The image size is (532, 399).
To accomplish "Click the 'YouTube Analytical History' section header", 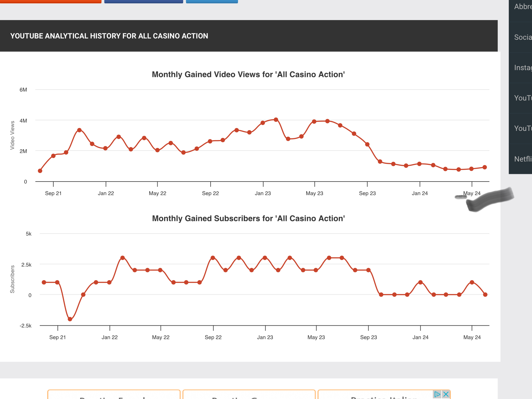I will click(109, 36).
